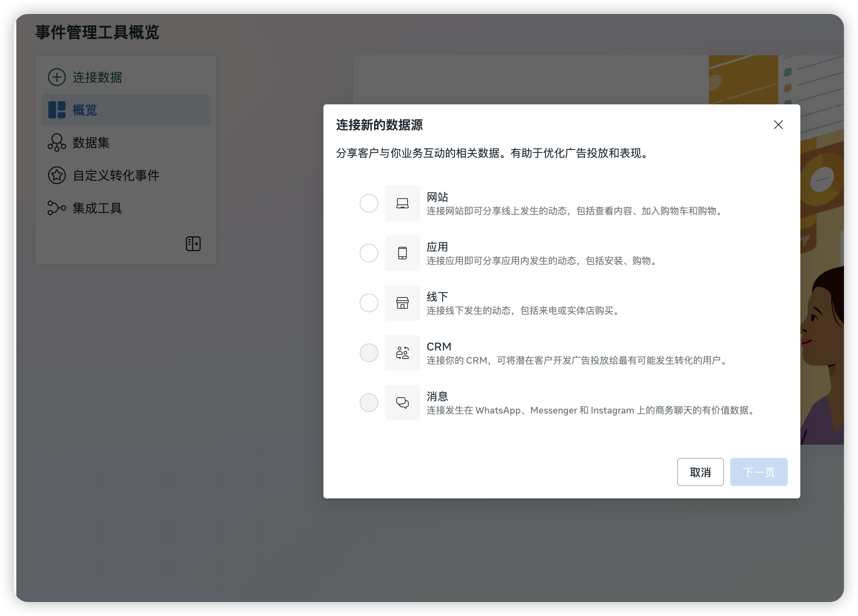The height and width of the screenshot is (616, 858).
Task: Click the laptop icon for 网站
Action: tap(402, 203)
